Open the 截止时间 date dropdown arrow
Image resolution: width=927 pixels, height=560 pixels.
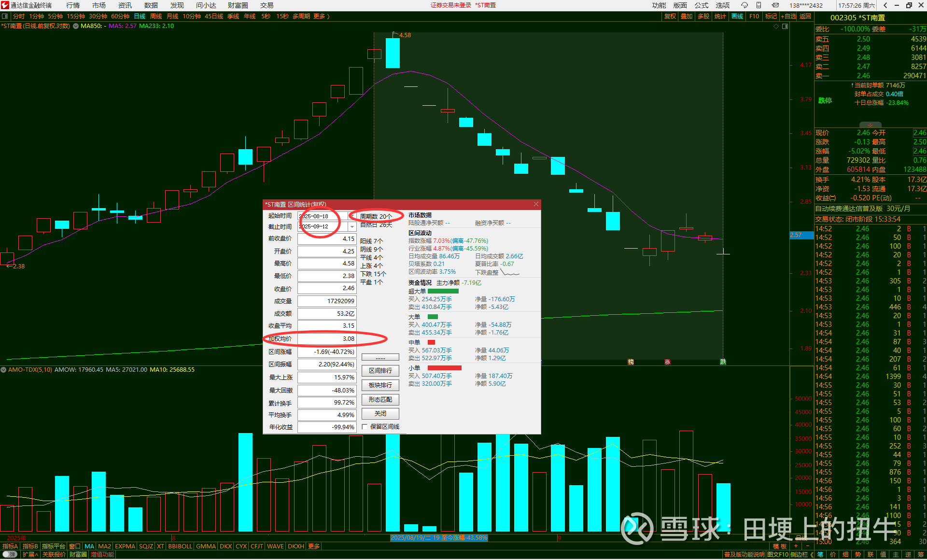[x=352, y=226]
